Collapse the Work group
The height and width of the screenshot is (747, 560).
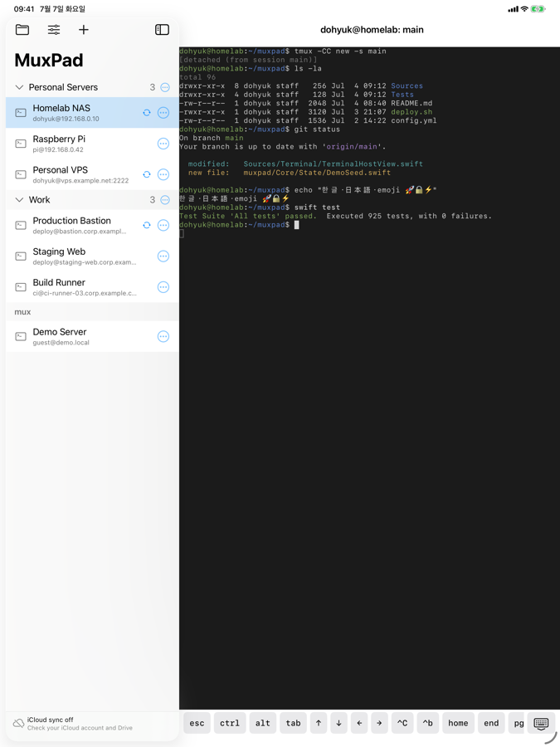pyautogui.click(x=20, y=199)
